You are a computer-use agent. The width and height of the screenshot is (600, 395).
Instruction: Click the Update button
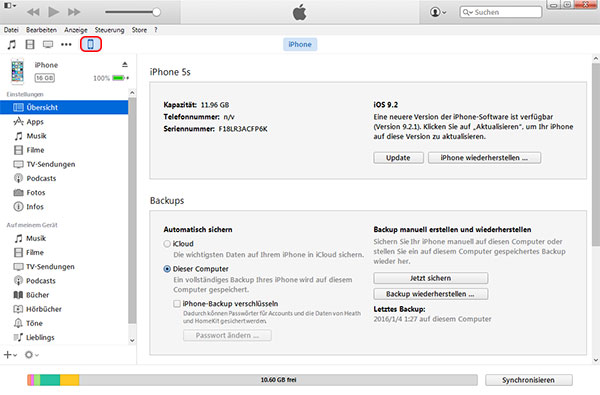click(398, 158)
